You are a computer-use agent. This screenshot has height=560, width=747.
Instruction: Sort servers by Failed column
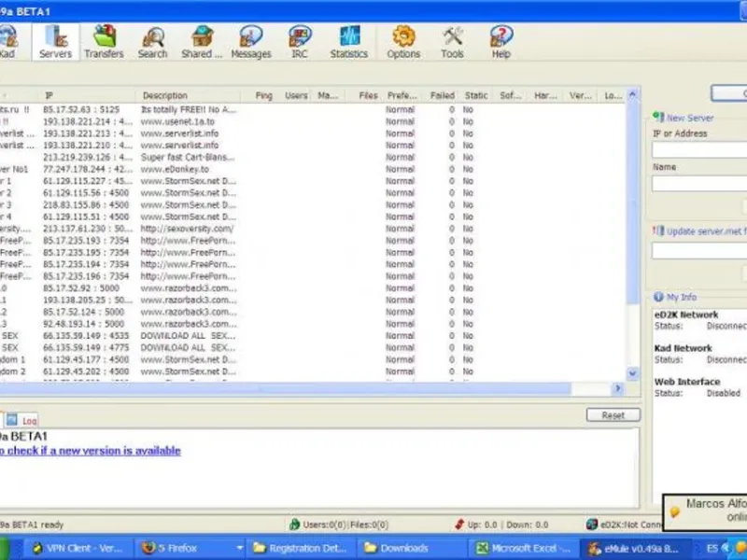441,96
